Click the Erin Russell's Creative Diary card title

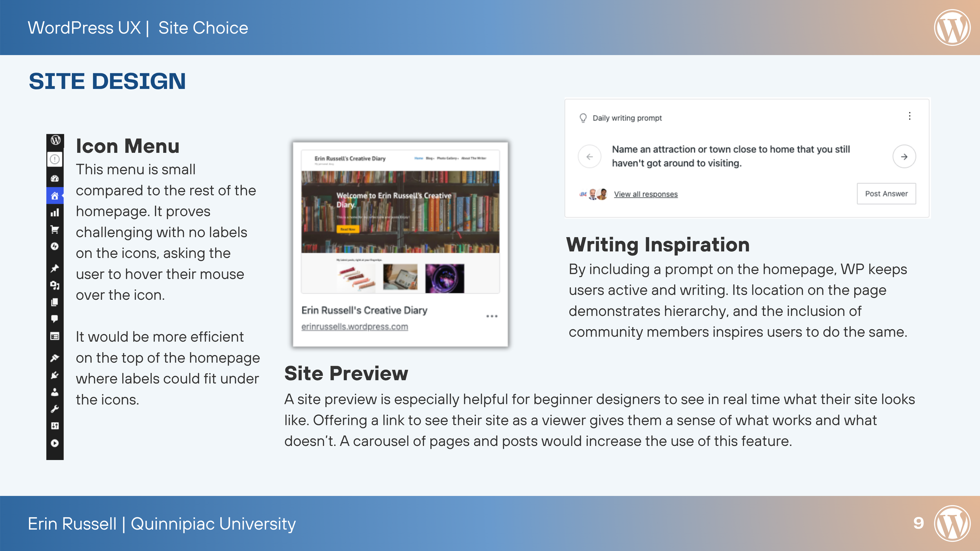(364, 310)
